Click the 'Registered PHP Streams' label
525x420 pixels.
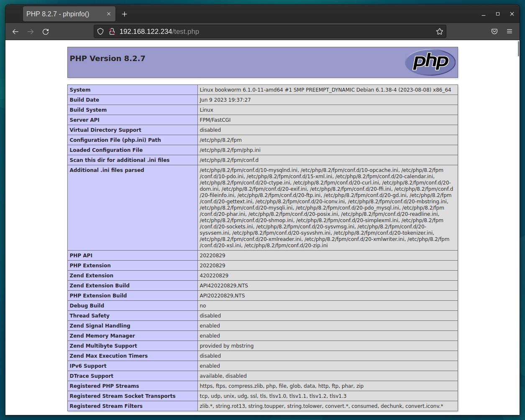tap(104, 386)
